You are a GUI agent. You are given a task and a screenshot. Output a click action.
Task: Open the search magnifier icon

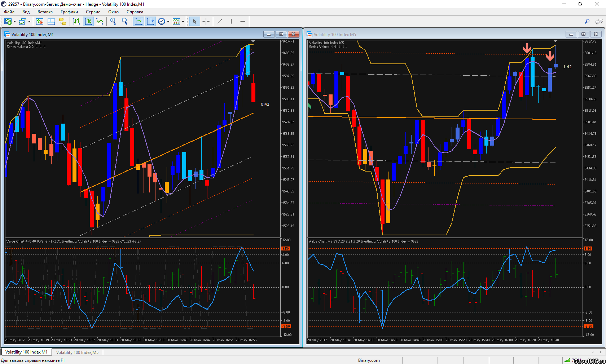click(x=587, y=22)
